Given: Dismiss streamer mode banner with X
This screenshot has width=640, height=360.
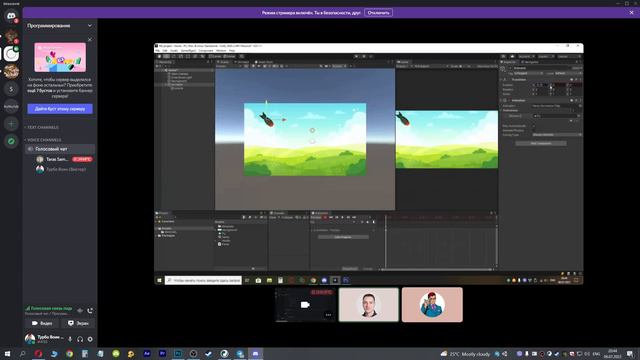Looking at the screenshot, I should point(631,13).
